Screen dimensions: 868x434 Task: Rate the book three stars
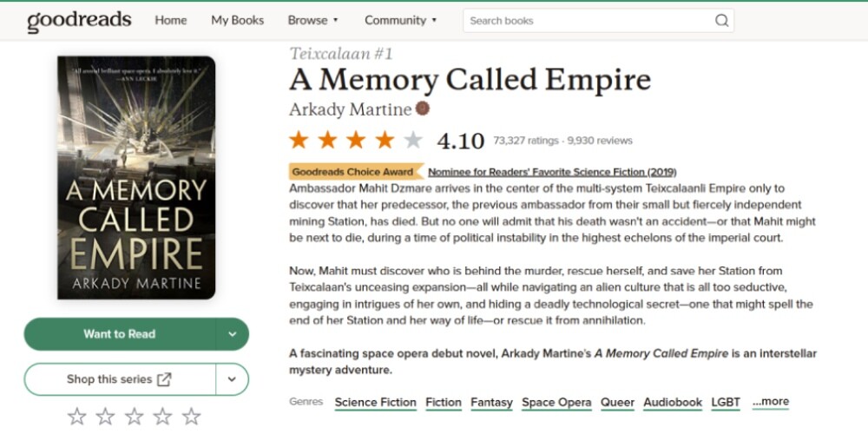click(135, 417)
